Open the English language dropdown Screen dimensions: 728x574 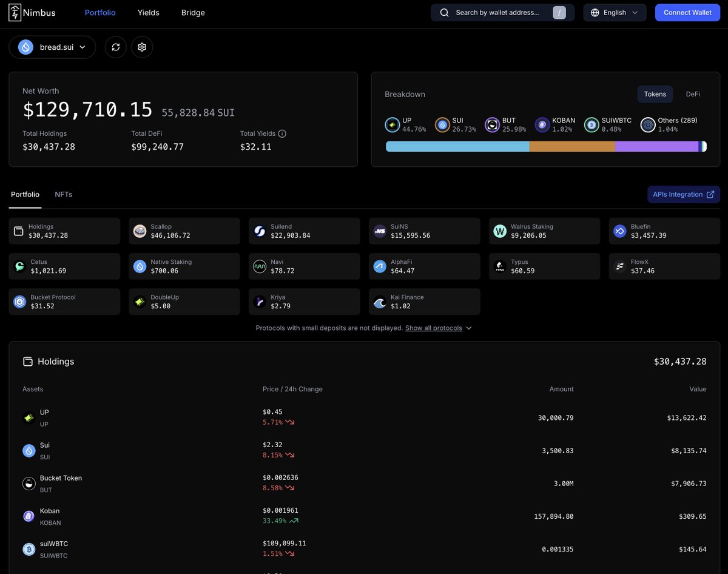[x=615, y=12]
